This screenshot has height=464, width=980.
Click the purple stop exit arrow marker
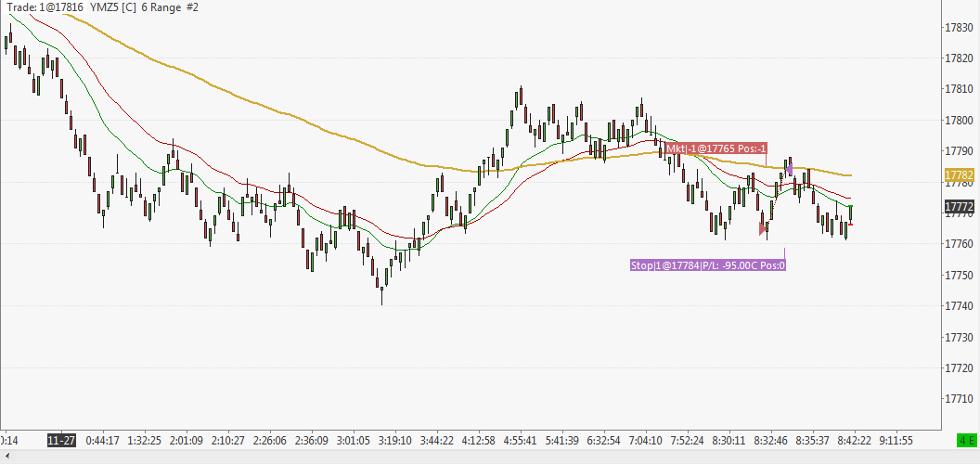tap(790, 169)
